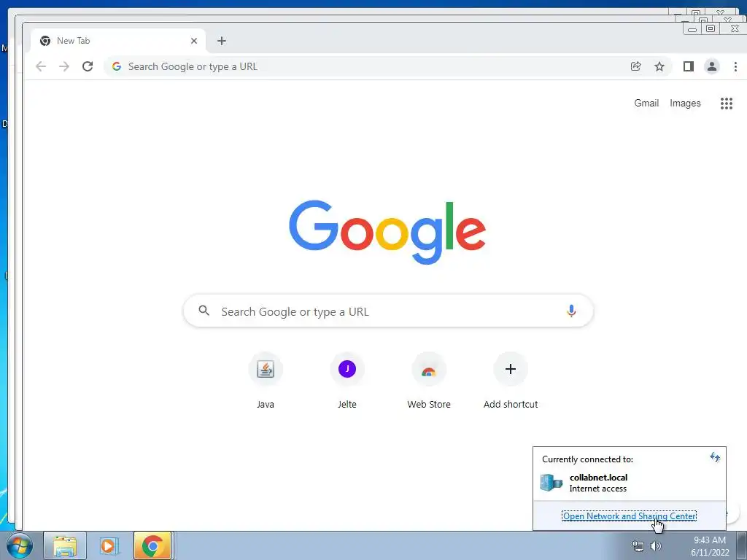Screen dimensions: 747x560
Task: Open Windows Explorer from the taskbar
Action: tap(65, 545)
